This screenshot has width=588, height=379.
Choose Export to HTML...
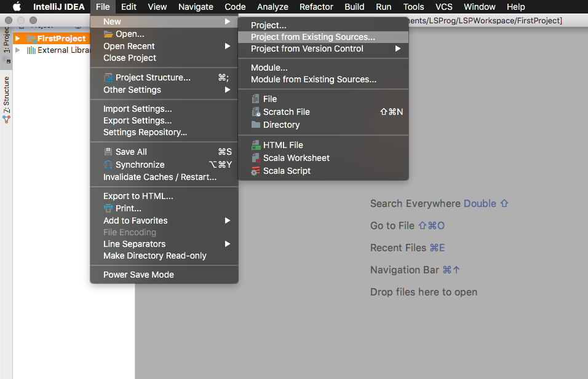pos(164,196)
